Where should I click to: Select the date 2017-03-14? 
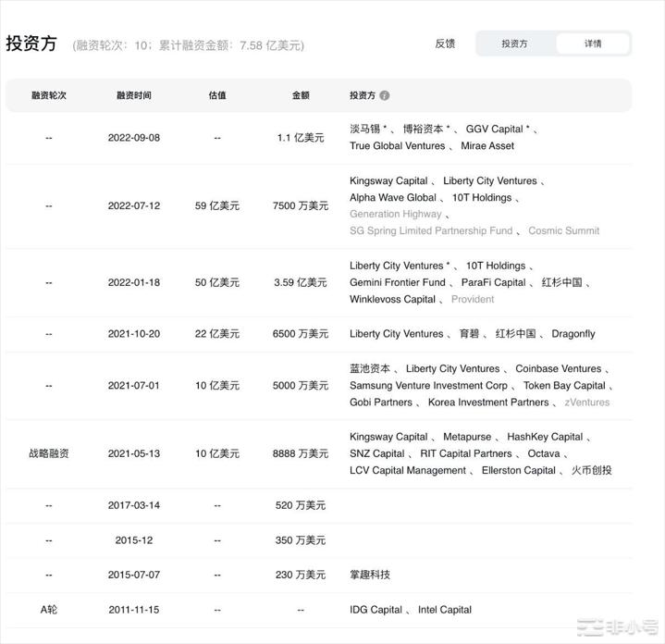133,506
